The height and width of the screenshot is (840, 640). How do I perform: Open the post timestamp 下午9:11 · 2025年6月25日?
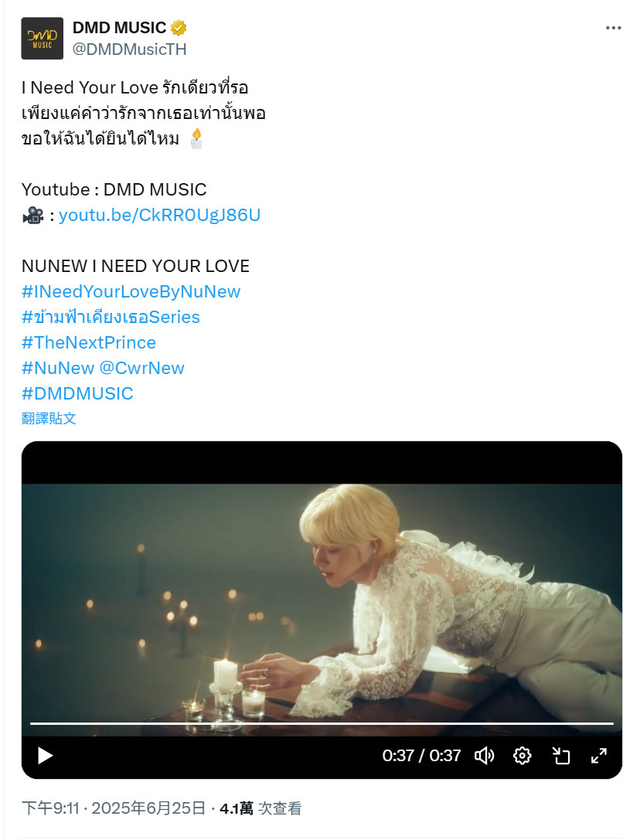pyautogui.click(x=114, y=808)
